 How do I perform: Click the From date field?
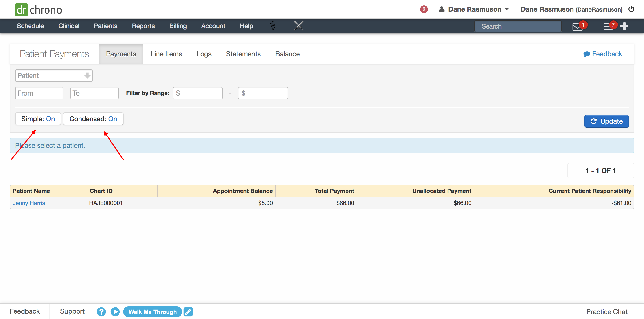point(39,93)
